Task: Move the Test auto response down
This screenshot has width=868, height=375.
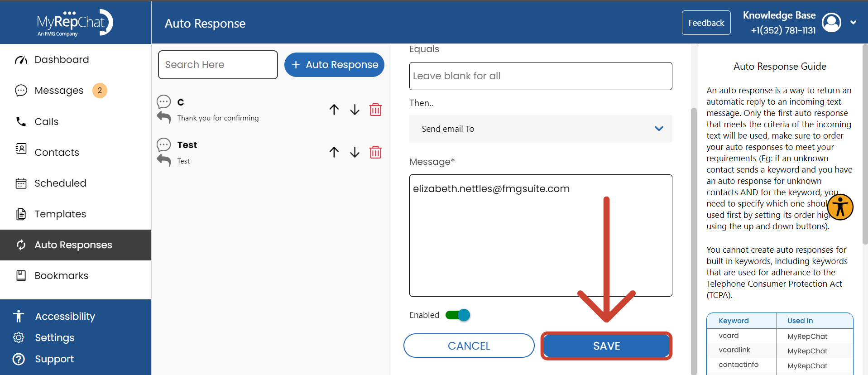Action: (355, 152)
